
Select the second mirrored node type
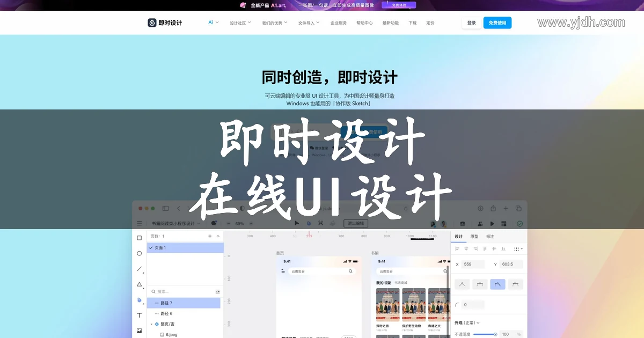tap(480, 284)
